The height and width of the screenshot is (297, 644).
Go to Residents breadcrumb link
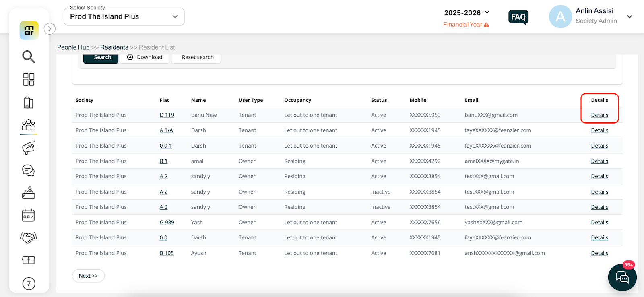pos(114,47)
